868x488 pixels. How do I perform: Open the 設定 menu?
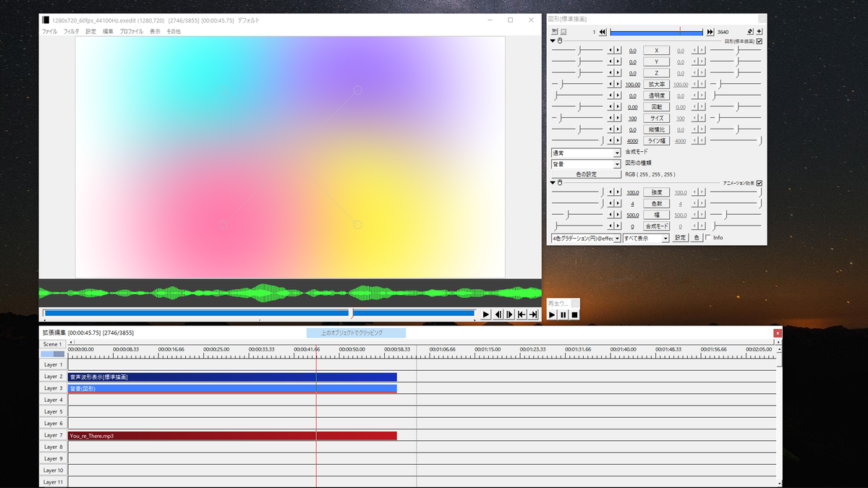90,31
